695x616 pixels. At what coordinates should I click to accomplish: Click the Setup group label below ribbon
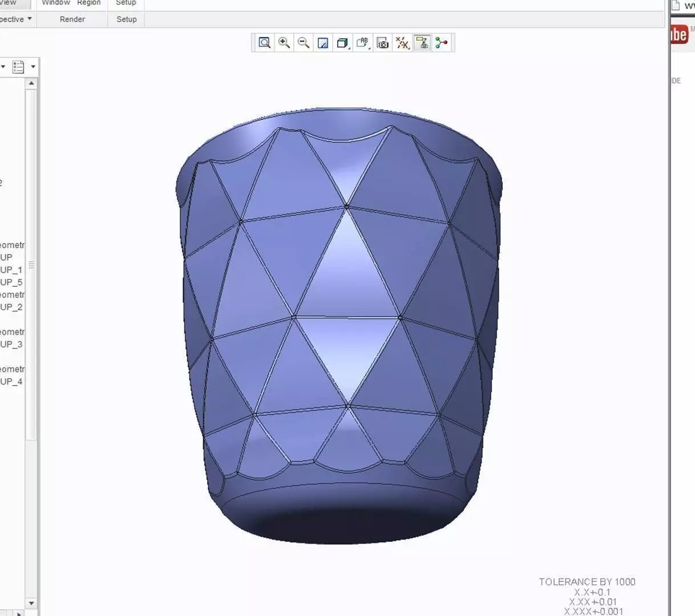127,19
